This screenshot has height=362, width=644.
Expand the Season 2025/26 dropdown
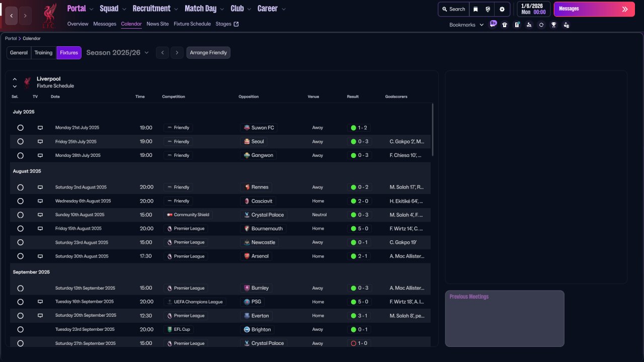[x=118, y=53]
